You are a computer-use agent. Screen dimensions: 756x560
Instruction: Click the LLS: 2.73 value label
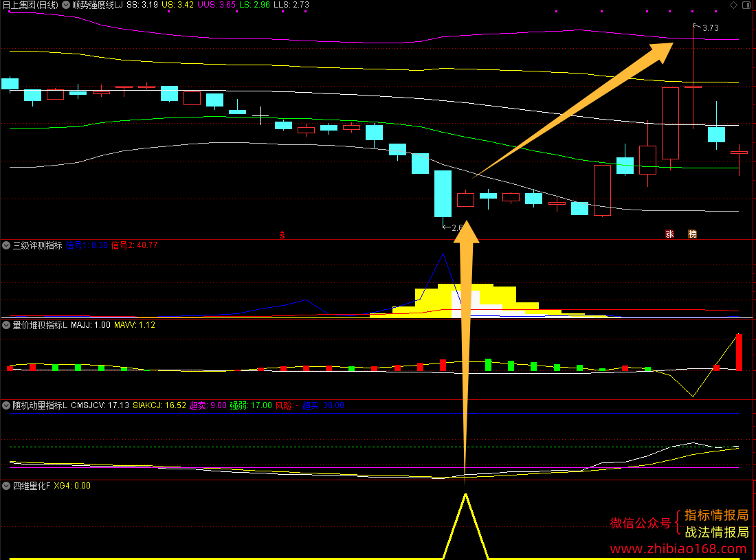point(291,5)
